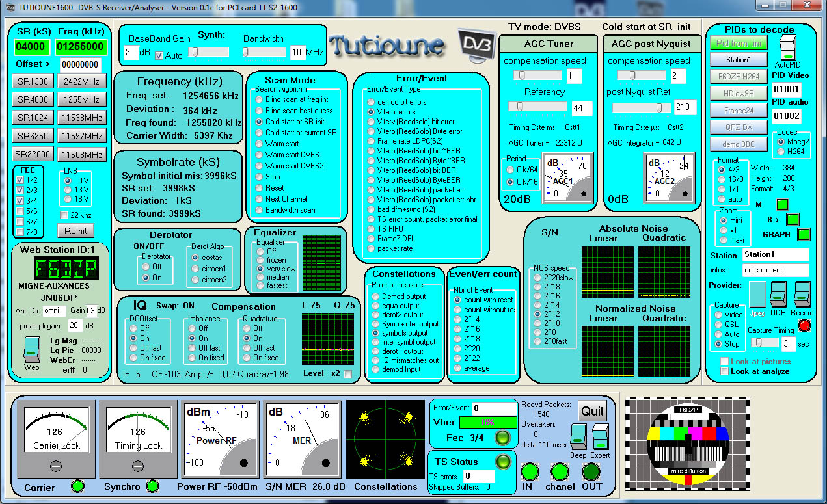Flip the Web switch
This screenshot has height=504, width=827.
pyautogui.click(x=33, y=351)
